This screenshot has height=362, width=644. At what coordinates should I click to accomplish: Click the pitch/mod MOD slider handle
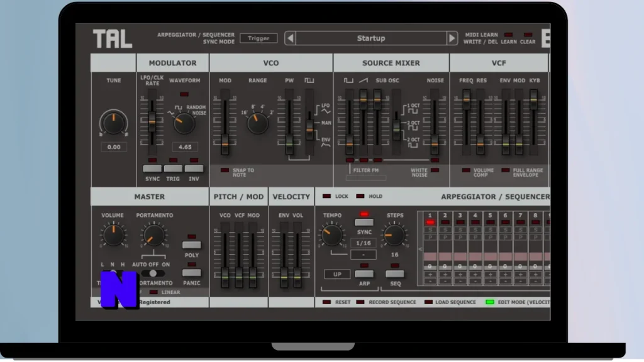[253, 277]
